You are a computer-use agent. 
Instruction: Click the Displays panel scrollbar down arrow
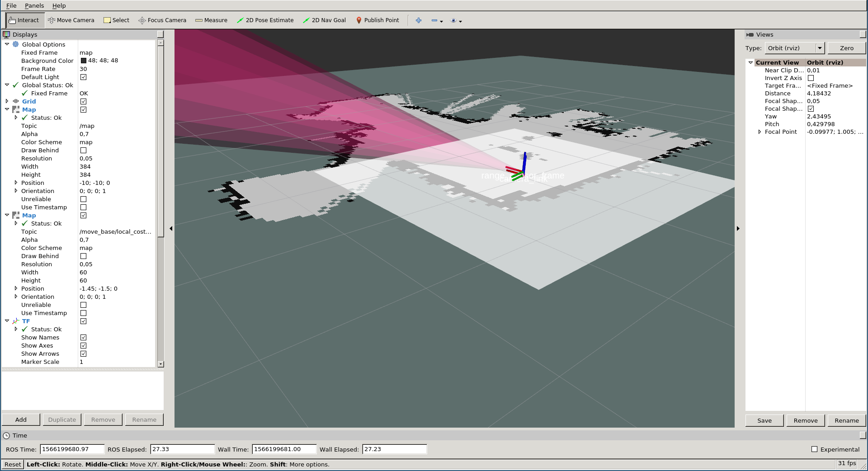click(160, 364)
